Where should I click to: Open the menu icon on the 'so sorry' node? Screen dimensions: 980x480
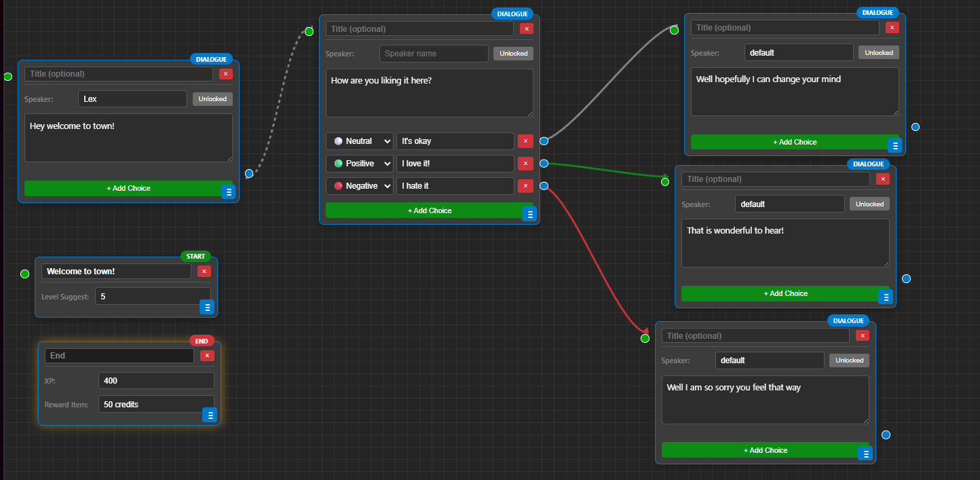[865, 454]
